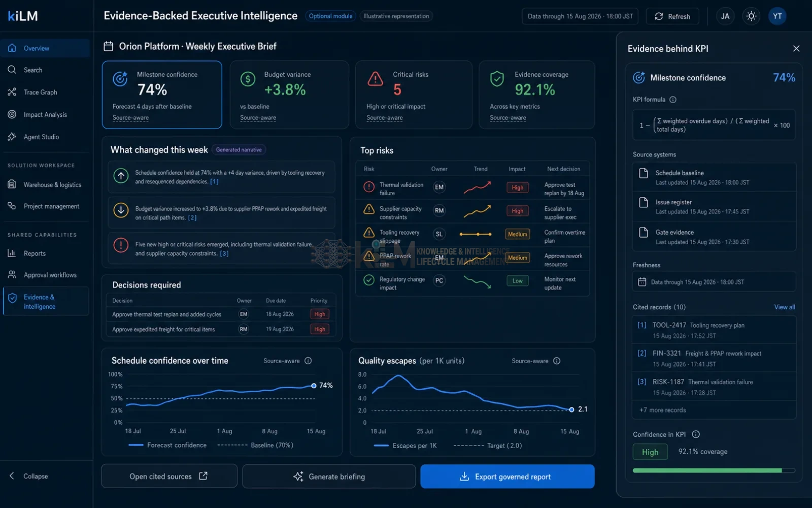
Task: Select Evidence & intelligence item
Action: point(46,302)
